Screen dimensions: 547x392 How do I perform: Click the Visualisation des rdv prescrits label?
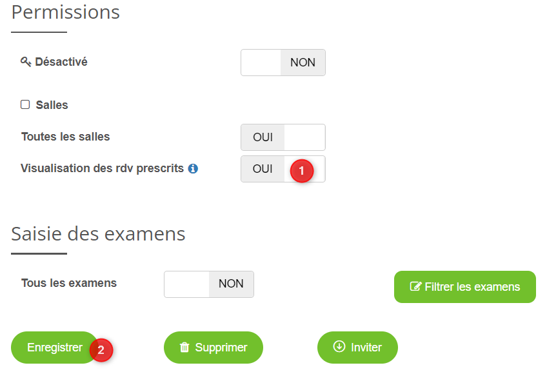102,168
